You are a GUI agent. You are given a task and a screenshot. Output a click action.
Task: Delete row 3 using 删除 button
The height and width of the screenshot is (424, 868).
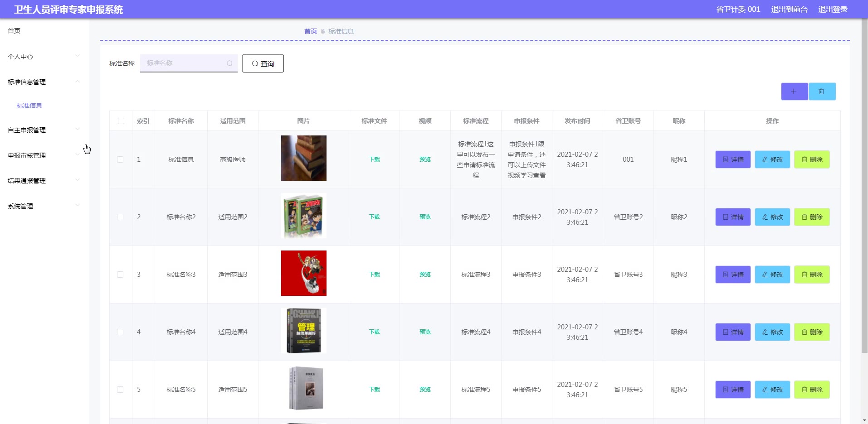click(811, 275)
